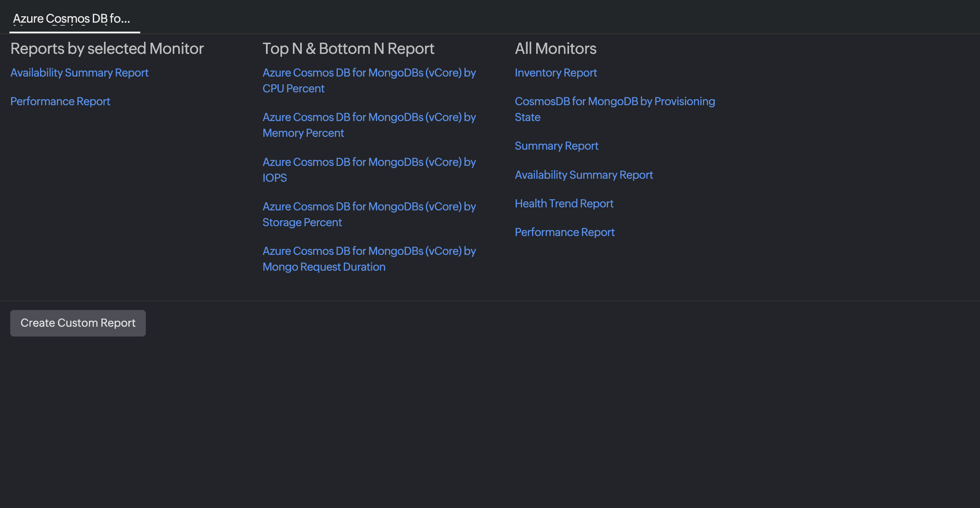Click the 'Top N & Bottom N Report' heading

point(348,49)
